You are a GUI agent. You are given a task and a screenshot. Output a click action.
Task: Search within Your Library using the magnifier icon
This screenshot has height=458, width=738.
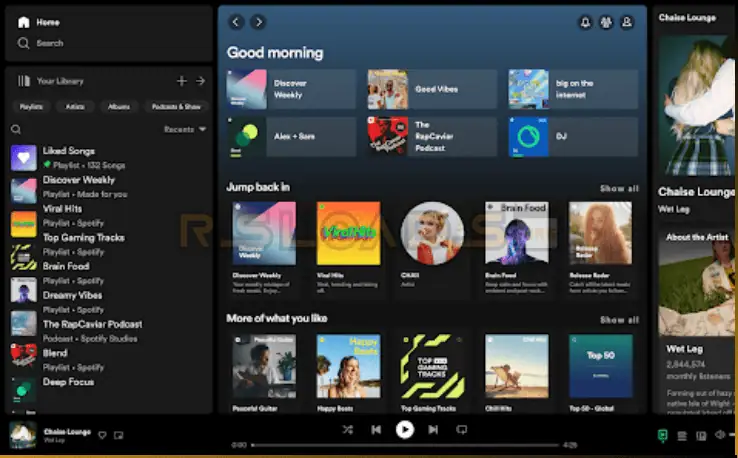(16, 129)
